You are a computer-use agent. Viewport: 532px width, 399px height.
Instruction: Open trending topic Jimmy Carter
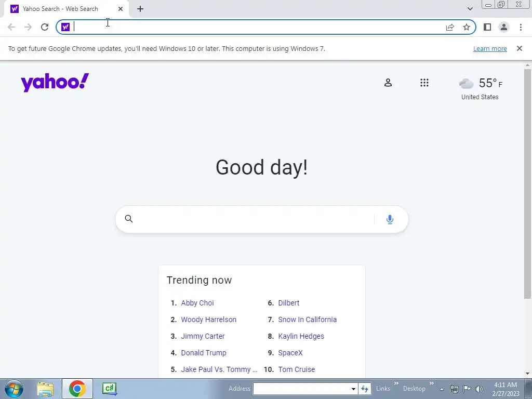coord(203,336)
